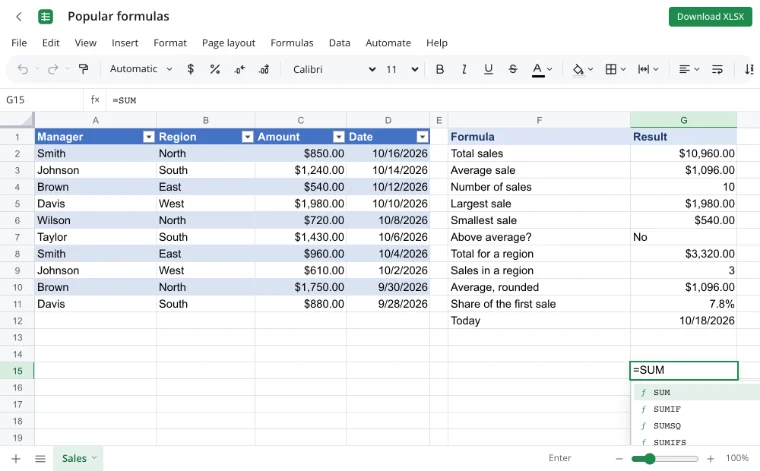Image resolution: width=760 pixels, height=471 pixels.
Task: Click the formula bar showing =SUM
Action: [431, 100]
